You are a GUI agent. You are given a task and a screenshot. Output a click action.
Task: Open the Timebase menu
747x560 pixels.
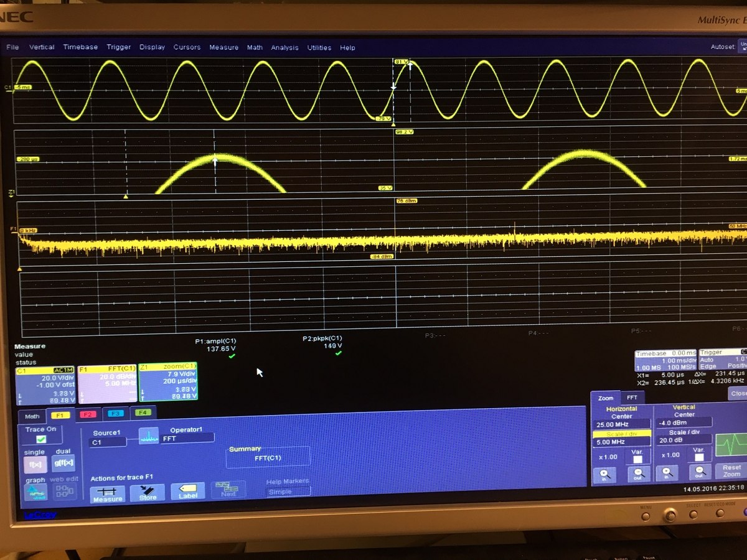coord(80,47)
